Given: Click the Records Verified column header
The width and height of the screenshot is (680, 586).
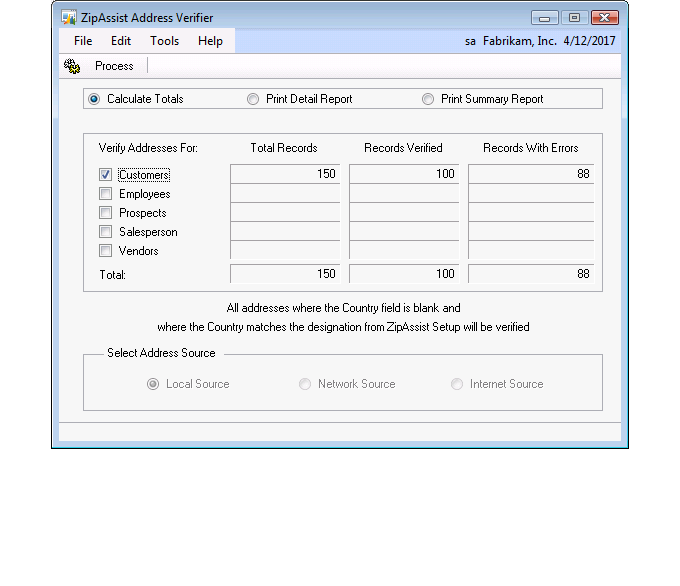Looking at the screenshot, I should [x=403, y=148].
